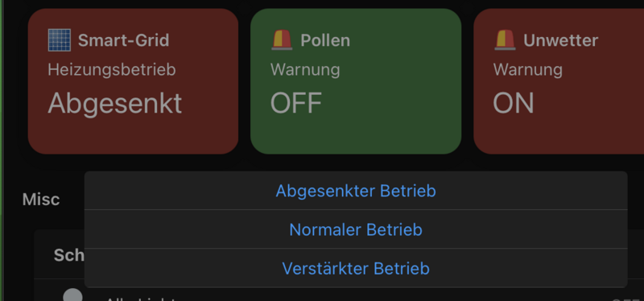This screenshot has width=644, height=301.
Task: Click the Pollen warning siren icon
Action: [282, 40]
